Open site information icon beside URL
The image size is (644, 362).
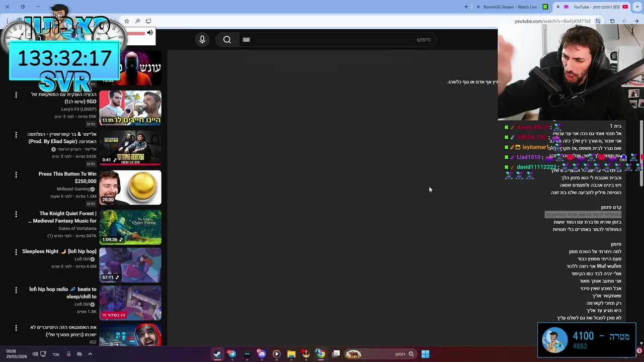coord(598,21)
